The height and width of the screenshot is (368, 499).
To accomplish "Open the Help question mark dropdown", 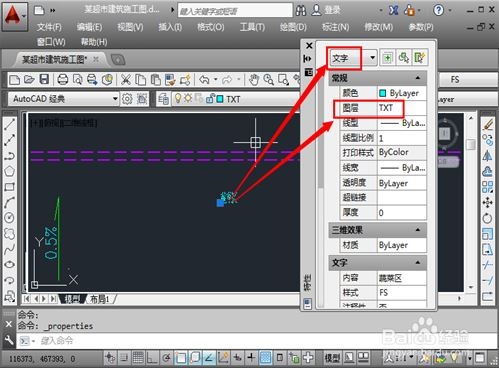I will coord(450,10).
